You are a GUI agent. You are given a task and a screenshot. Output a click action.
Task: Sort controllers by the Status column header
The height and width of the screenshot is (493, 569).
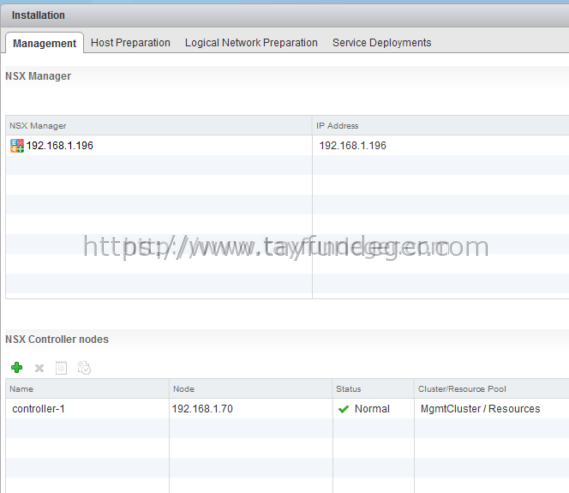tap(373, 389)
